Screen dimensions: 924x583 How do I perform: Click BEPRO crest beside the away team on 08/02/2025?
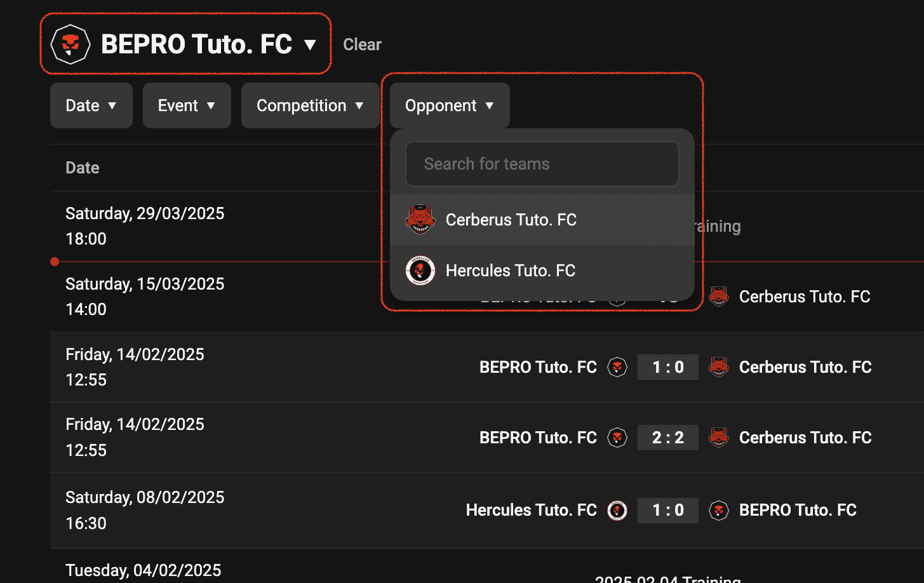tap(718, 510)
